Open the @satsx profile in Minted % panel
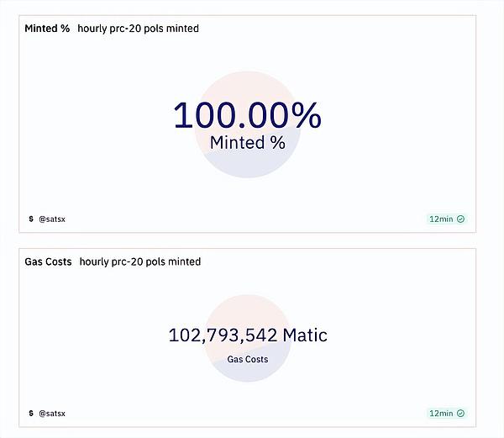504x438 pixels. click(52, 219)
